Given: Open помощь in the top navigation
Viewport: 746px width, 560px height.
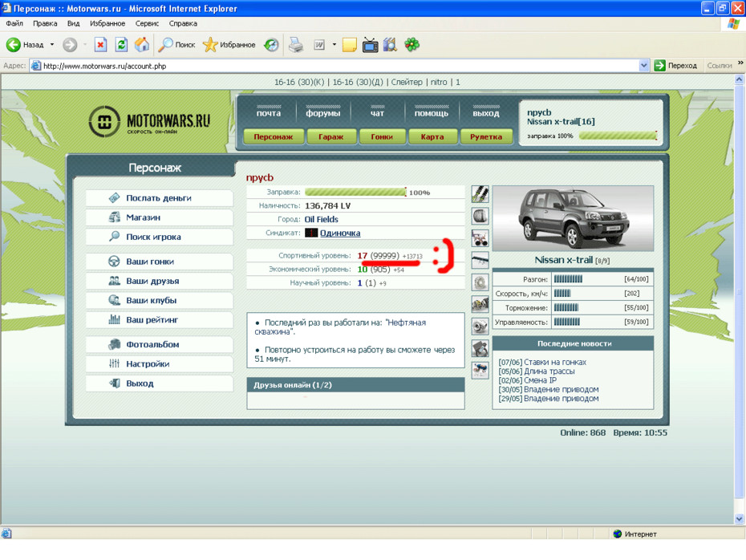Looking at the screenshot, I should pyautogui.click(x=432, y=113).
